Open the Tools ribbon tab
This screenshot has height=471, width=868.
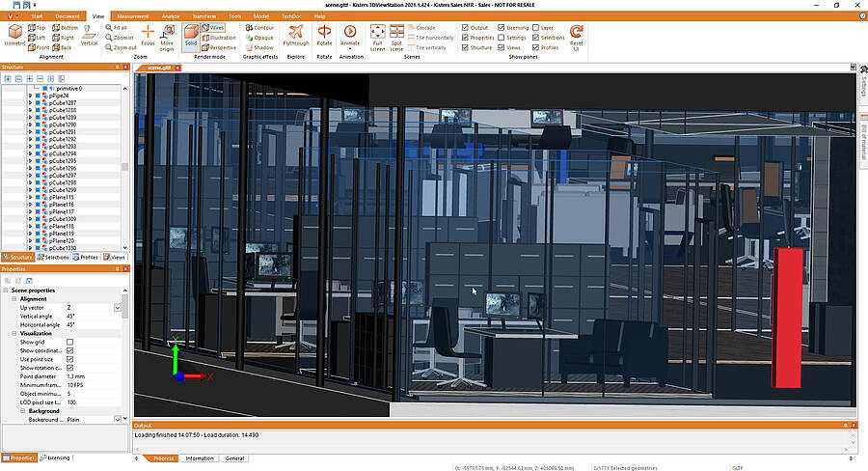tap(234, 16)
